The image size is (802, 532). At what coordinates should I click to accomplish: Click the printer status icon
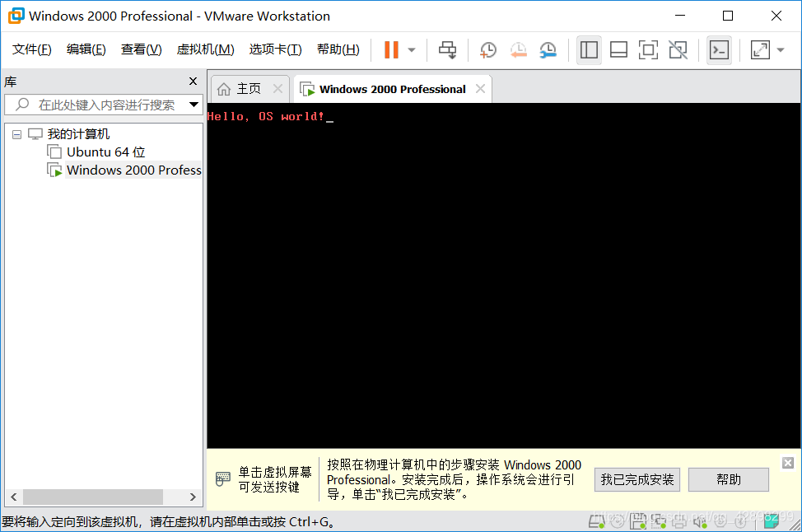tap(679, 521)
